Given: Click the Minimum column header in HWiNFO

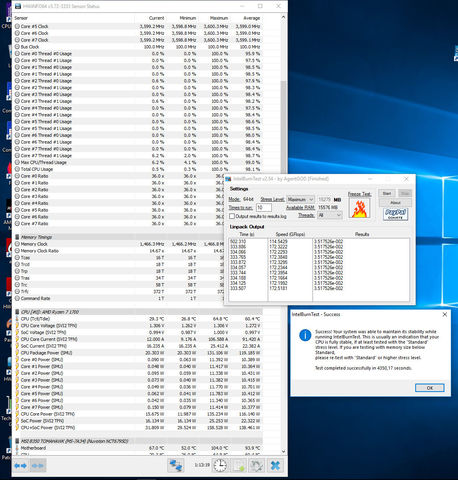Looking at the screenshot, I should click(x=188, y=18).
